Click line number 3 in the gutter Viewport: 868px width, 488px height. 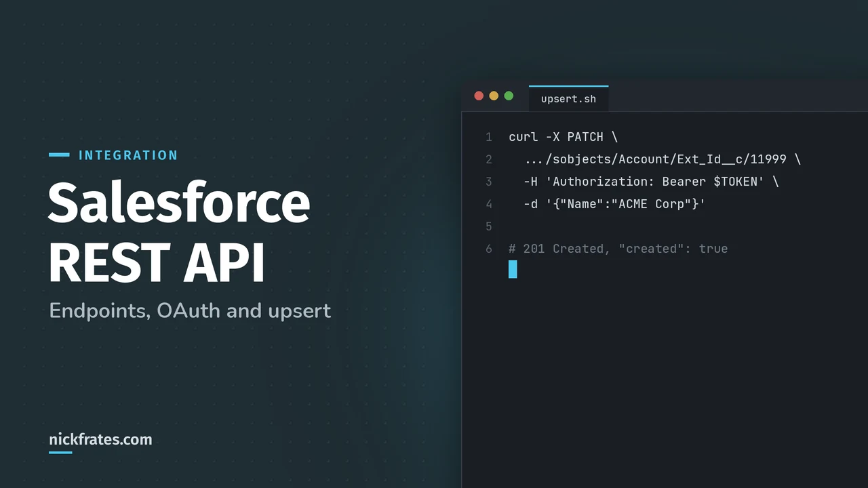tap(488, 182)
